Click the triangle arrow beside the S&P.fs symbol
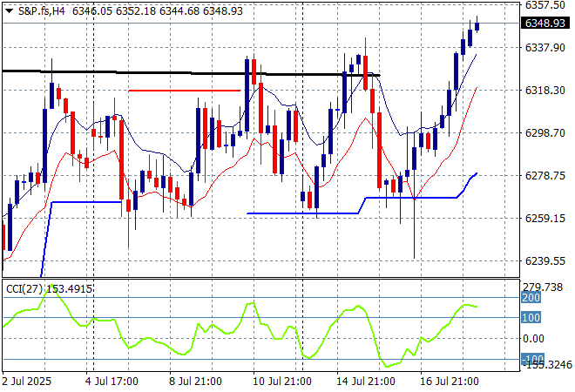The height and width of the screenshot is (392, 575). click(9, 10)
